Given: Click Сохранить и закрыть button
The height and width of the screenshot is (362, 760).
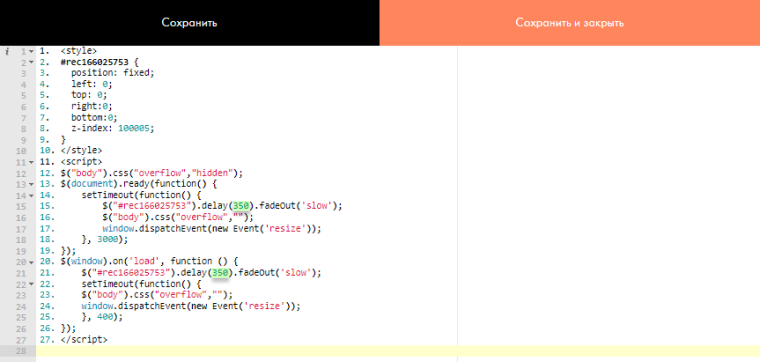Looking at the screenshot, I should click(x=570, y=23).
